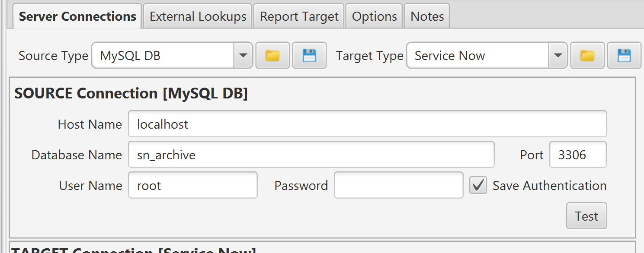
Task: Focus the Host Name field with localhost
Action: coord(368,124)
